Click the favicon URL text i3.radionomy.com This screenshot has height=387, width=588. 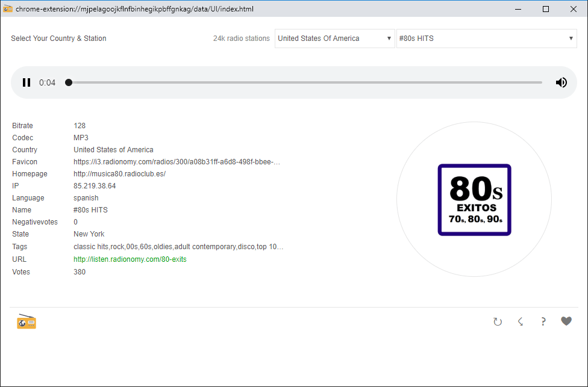(x=177, y=162)
